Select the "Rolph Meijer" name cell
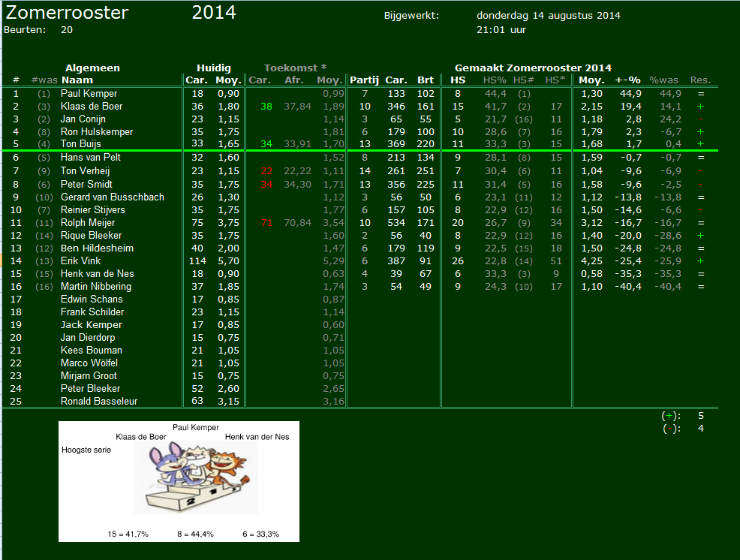 88,222
